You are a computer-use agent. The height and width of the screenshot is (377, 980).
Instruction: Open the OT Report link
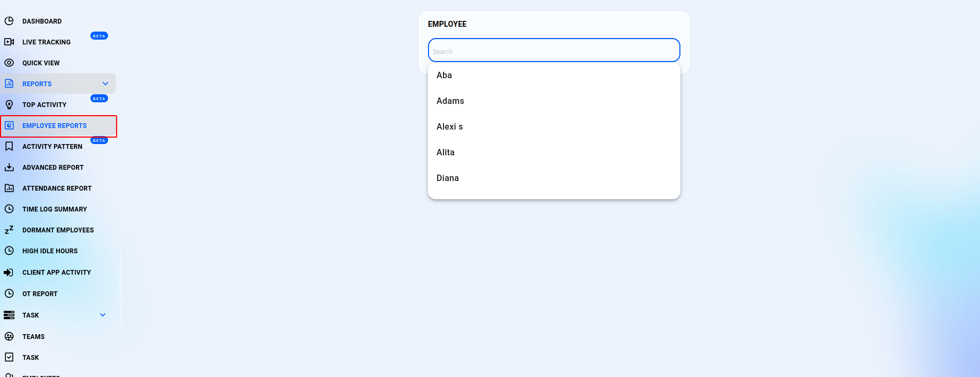tap(40, 294)
